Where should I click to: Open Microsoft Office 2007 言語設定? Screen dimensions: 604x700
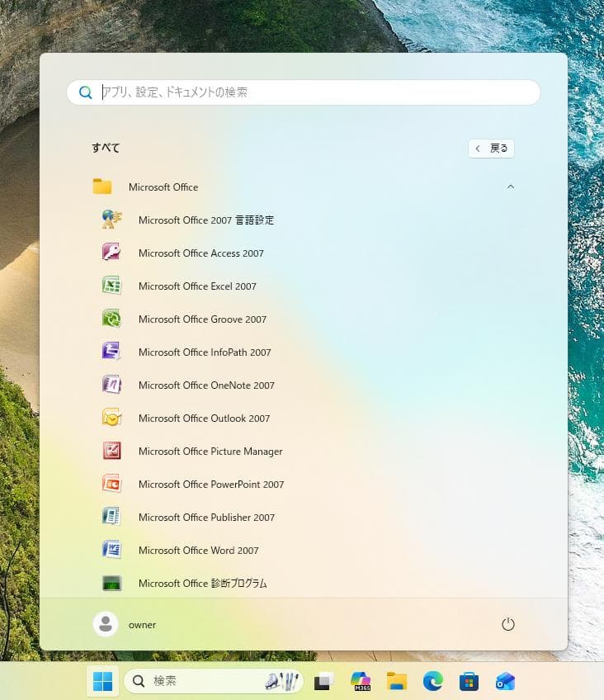205,220
